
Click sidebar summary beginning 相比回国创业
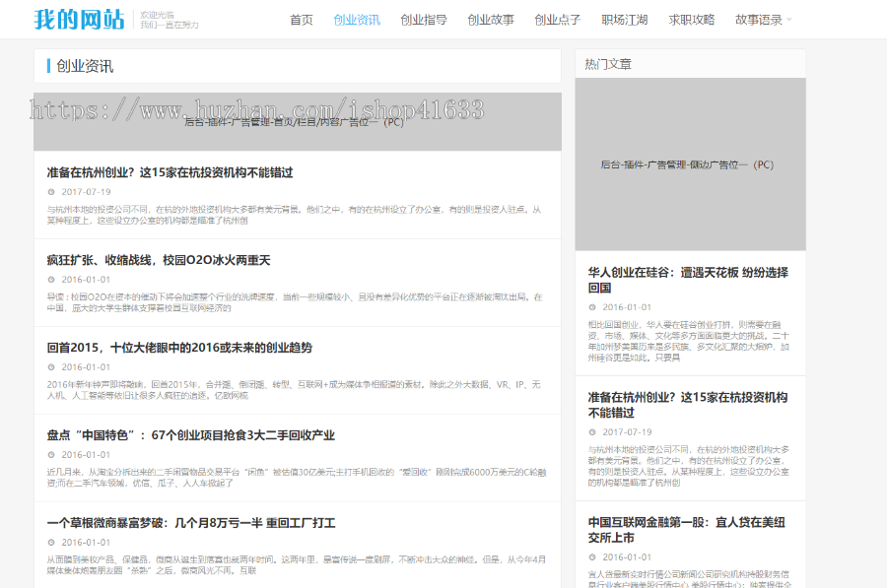tap(689, 341)
